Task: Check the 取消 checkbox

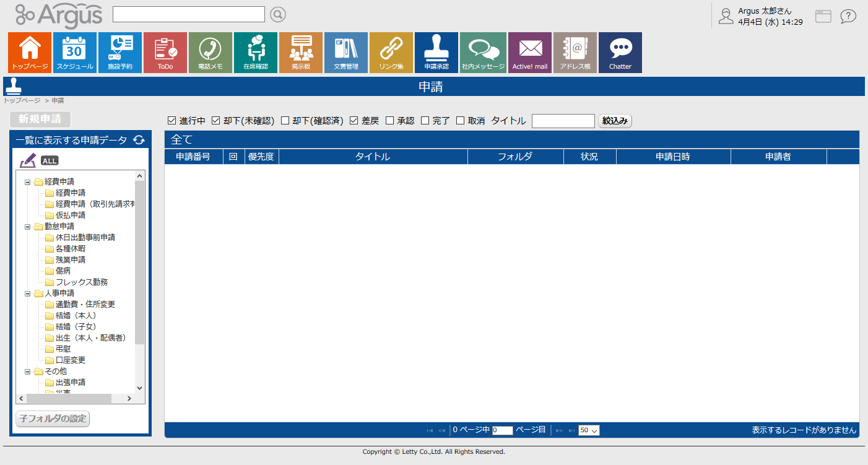Action: click(x=461, y=121)
